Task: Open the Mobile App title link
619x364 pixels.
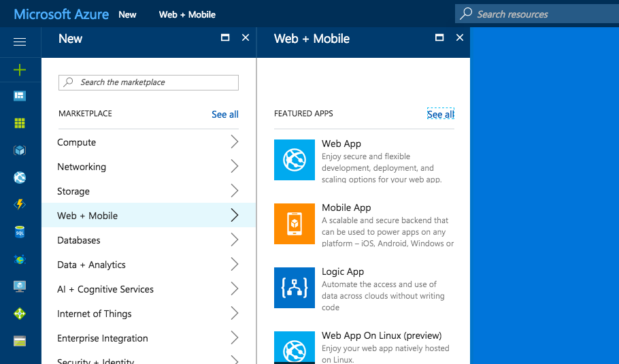Action: coord(346,208)
